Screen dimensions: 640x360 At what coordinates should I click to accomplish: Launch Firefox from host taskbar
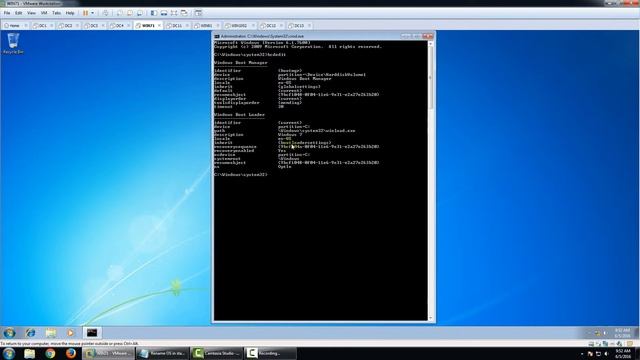click(71, 353)
